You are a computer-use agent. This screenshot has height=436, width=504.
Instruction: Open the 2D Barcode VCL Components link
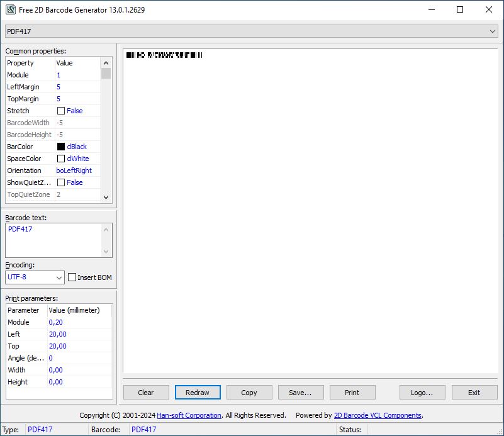[x=378, y=415]
